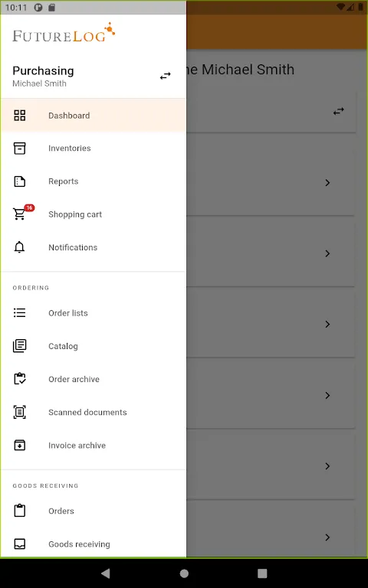Tap Android back navigation button
This screenshot has height=588, width=368.
(x=106, y=573)
